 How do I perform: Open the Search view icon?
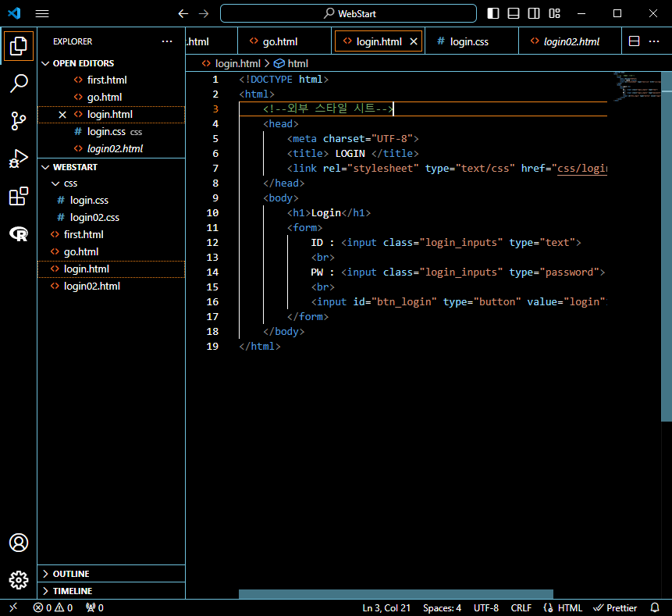[19, 83]
